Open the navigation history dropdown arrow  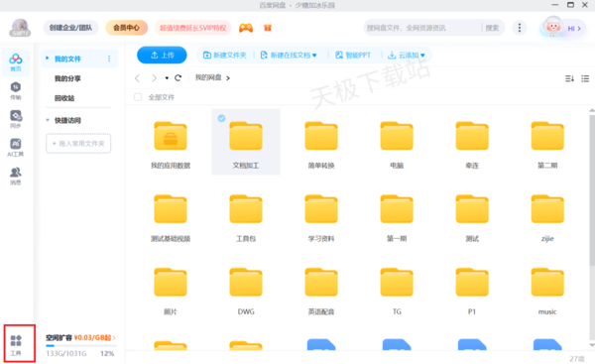click(167, 78)
